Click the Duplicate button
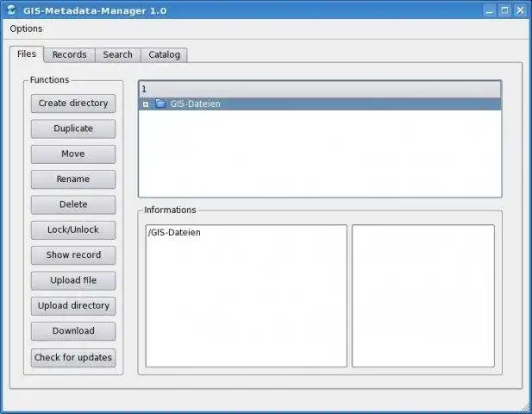The height and width of the screenshot is (414, 532). point(73,129)
